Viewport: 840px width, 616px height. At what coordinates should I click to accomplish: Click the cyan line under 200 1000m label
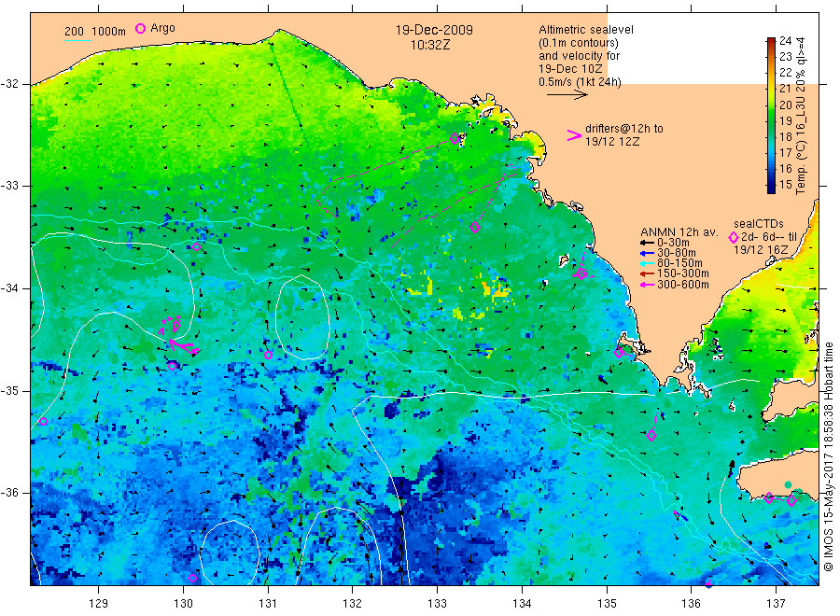pyautogui.click(x=77, y=40)
